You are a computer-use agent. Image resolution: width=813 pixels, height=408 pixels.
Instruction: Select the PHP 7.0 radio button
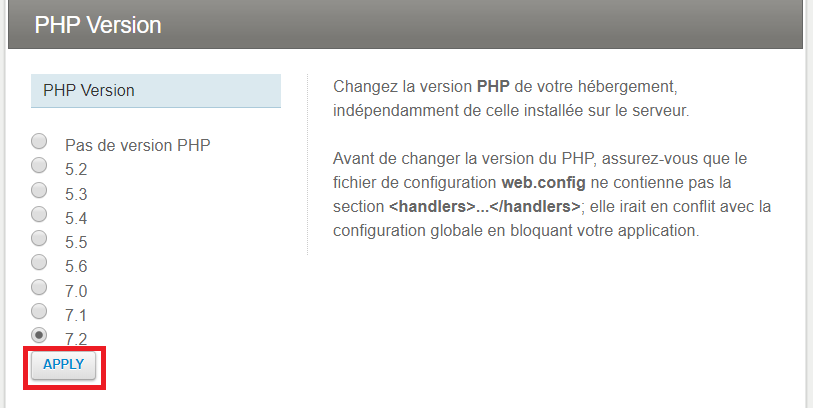[x=39, y=286]
